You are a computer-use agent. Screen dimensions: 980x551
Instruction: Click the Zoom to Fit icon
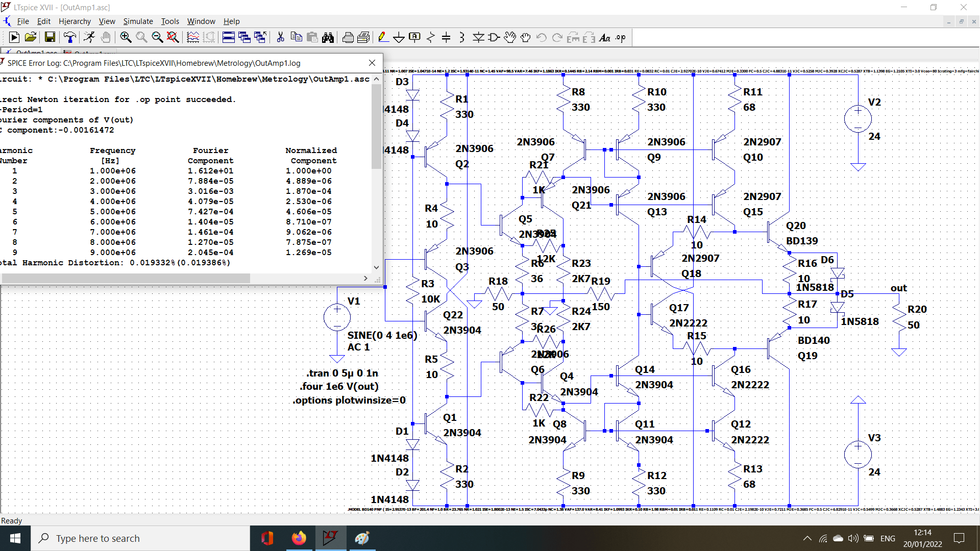click(x=173, y=37)
